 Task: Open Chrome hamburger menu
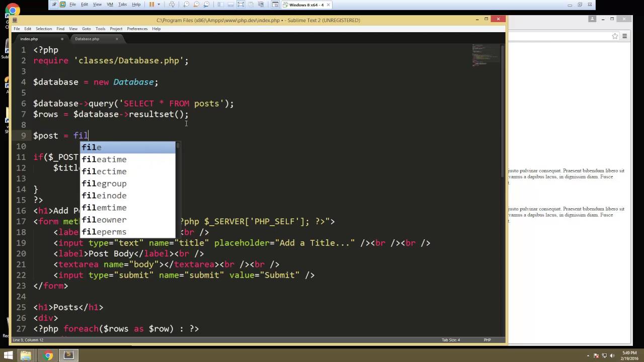(x=624, y=36)
